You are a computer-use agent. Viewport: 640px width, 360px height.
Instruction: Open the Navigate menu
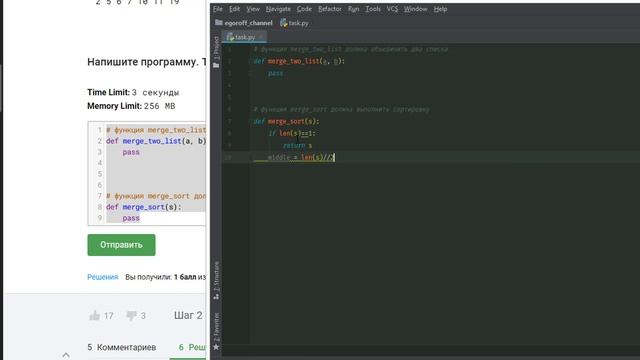pos(278,9)
